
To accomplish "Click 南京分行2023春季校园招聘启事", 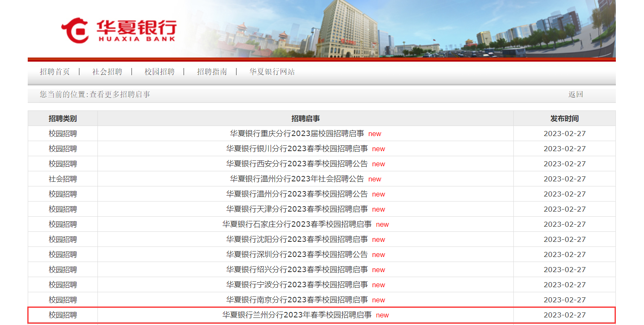I will pyautogui.click(x=297, y=300).
